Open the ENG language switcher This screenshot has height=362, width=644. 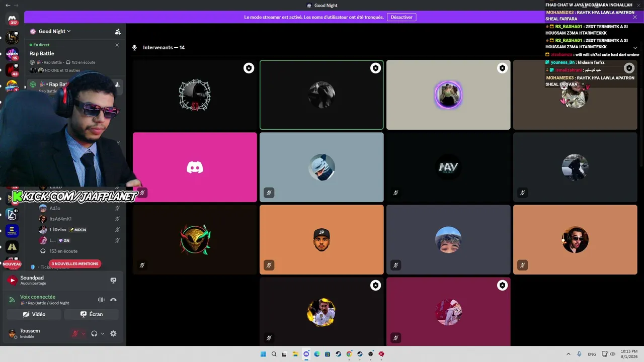click(592, 354)
